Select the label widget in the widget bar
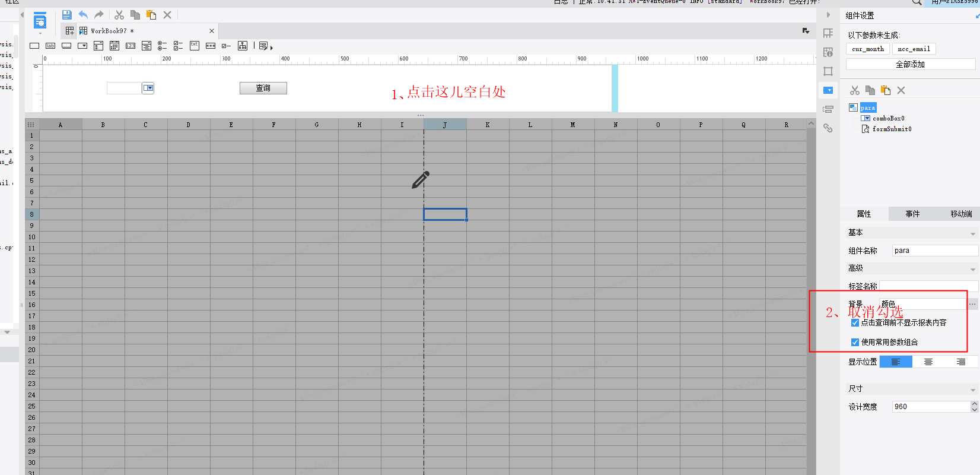 (x=50, y=46)
